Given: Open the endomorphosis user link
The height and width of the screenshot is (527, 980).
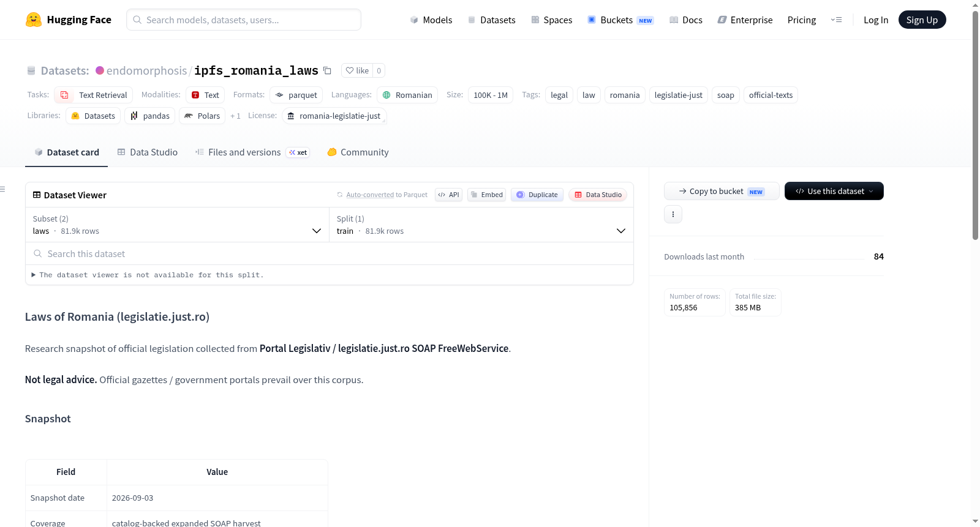Looking at the screenshot, I should tap(146, 70).
